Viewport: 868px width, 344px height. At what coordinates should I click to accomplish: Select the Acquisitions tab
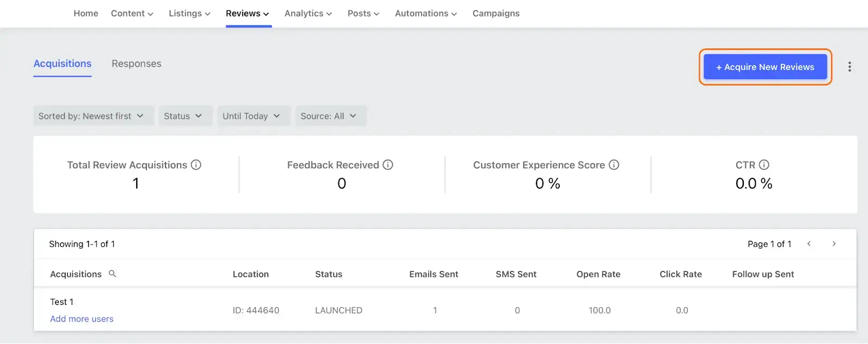[x=62, y=64]
